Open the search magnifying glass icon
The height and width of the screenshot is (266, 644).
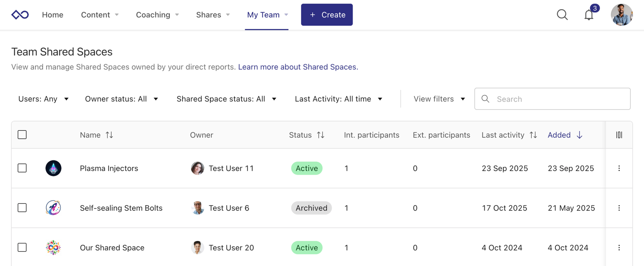[x=562, y=15]
